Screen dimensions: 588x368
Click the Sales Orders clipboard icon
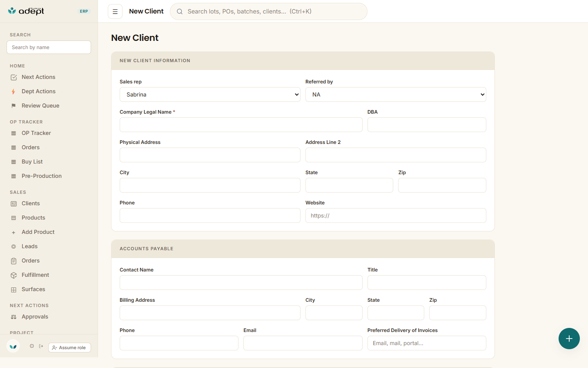pos(13,261)
